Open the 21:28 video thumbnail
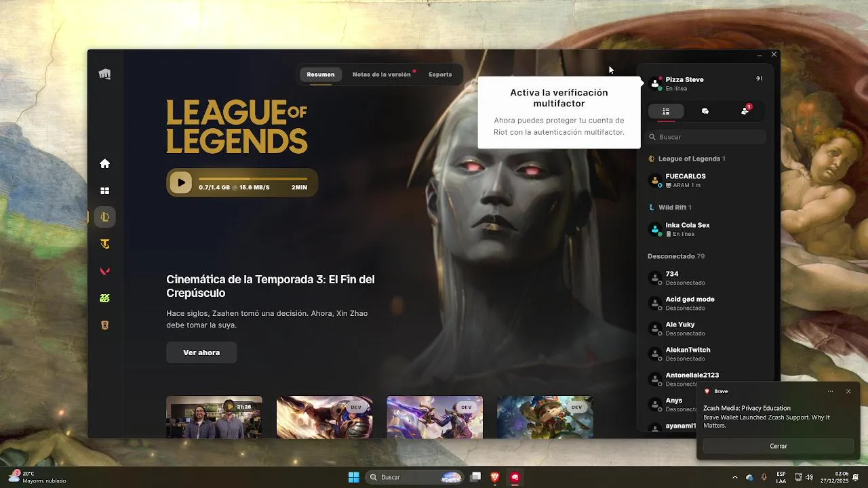 214,416
